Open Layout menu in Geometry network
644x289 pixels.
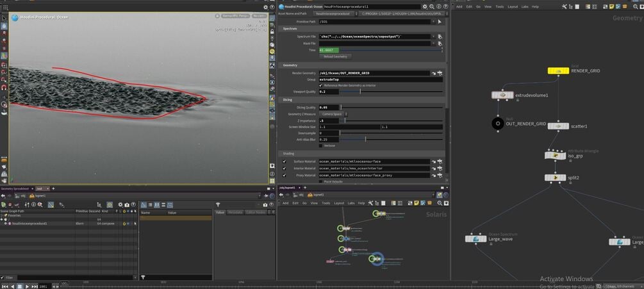tap(513, 6)
